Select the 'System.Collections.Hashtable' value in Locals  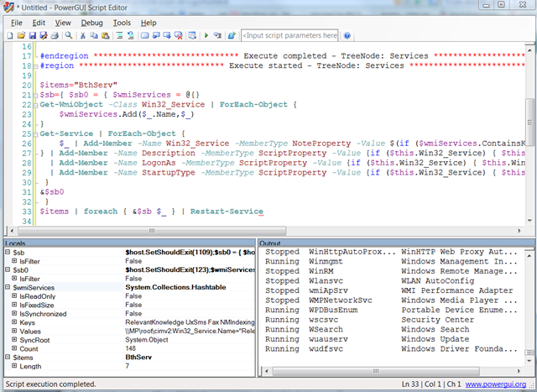click(175, 287)
